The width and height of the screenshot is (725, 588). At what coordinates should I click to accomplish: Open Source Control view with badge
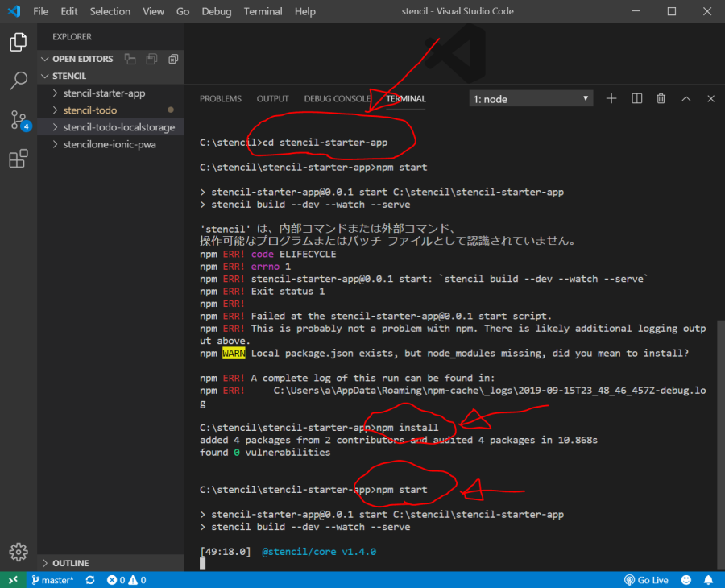point(18,120)
